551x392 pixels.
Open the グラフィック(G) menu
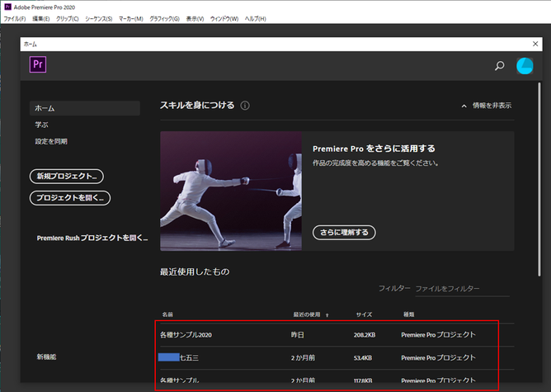(x=164, y=19)
